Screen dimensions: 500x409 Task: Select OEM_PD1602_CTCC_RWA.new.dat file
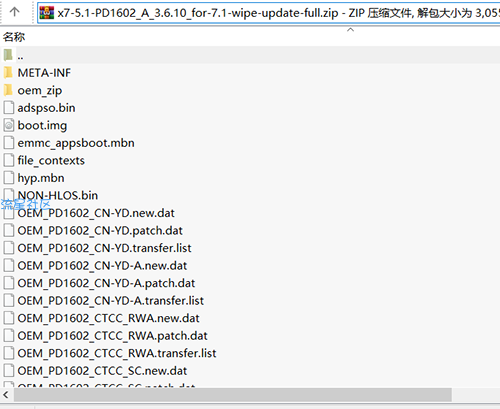click(108, 318)
